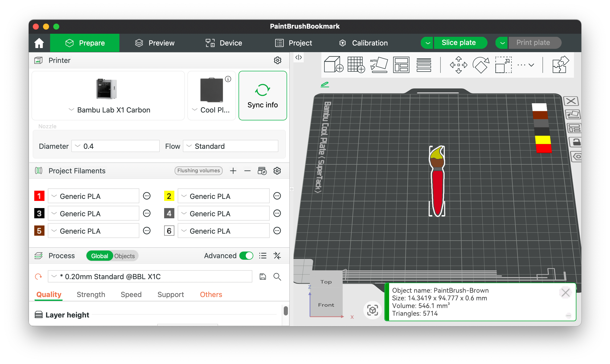Add a new project filament

pos(233,171)
